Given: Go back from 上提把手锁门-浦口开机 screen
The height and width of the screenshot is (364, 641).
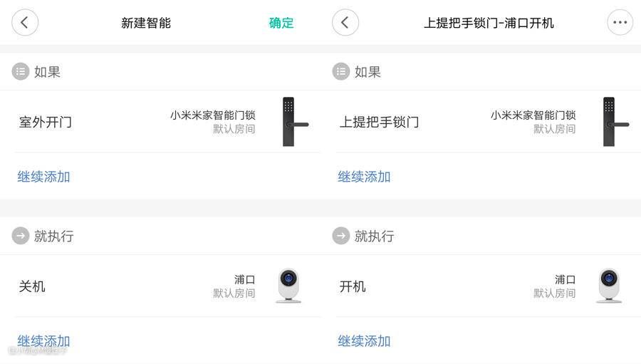Looking at the screenshot, I should (x=345, y=23).
